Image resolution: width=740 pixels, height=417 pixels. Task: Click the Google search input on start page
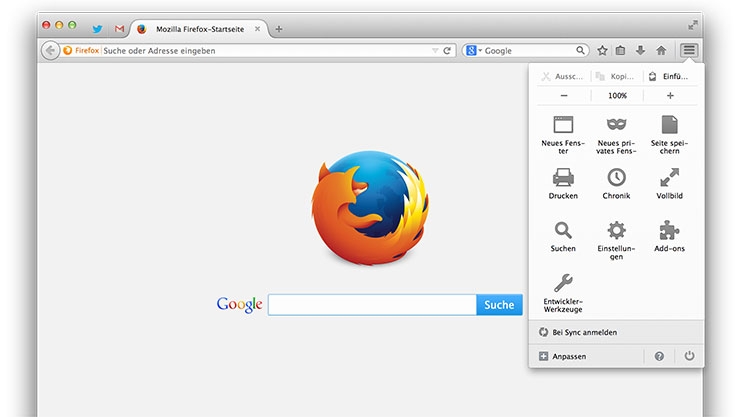[x=372, y=305]
